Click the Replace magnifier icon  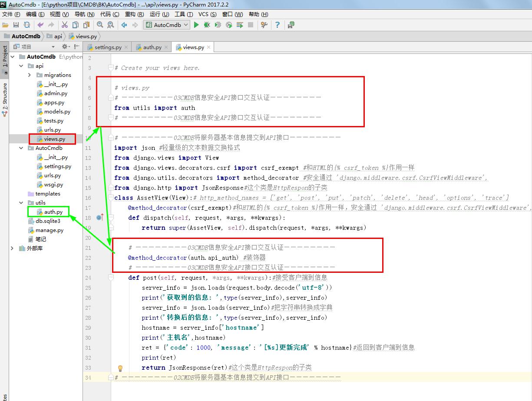(111, 25)
